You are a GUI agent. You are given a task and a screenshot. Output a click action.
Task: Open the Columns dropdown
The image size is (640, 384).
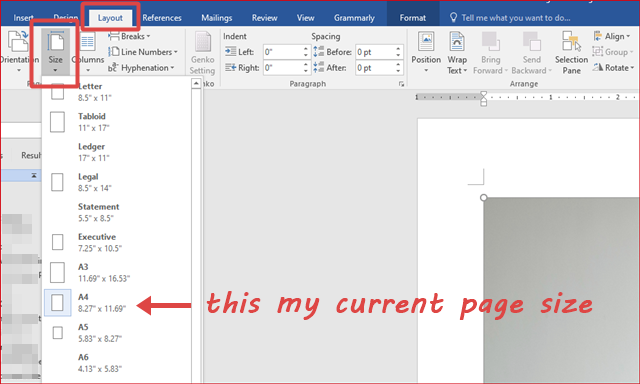pos(88,52)
